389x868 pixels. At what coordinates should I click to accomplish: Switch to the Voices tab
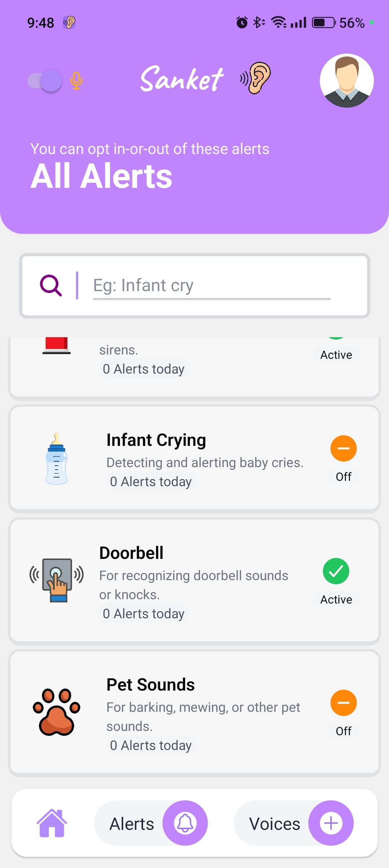(x=274, y=824)
